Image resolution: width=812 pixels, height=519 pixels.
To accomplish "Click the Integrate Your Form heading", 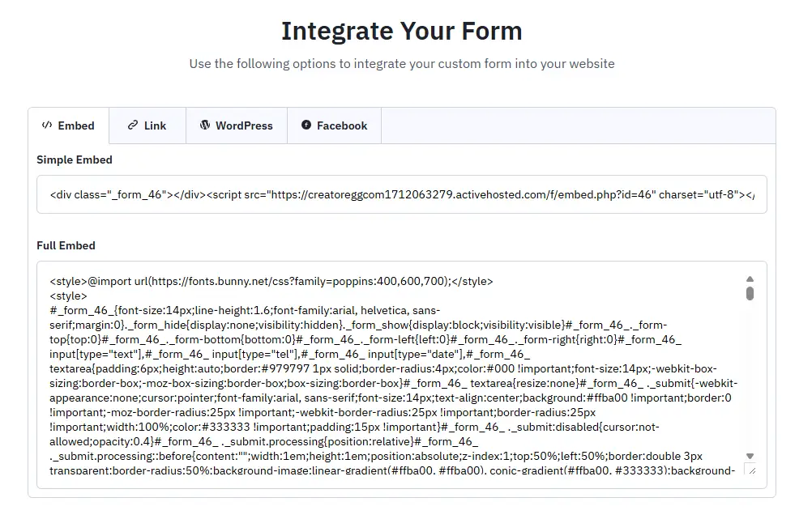I will click(402, 31).
